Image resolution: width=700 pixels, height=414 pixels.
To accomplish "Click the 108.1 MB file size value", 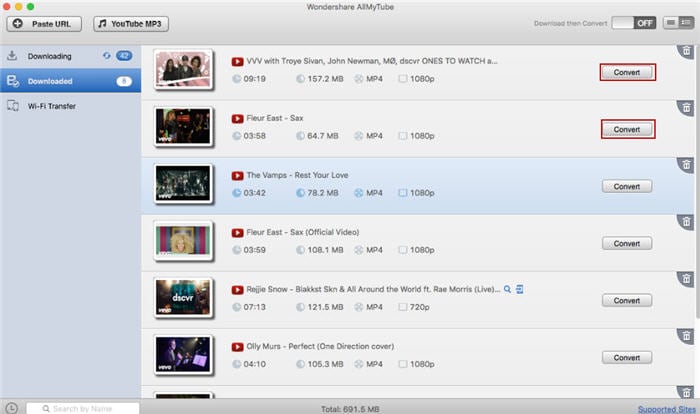I will pos(325,250).
